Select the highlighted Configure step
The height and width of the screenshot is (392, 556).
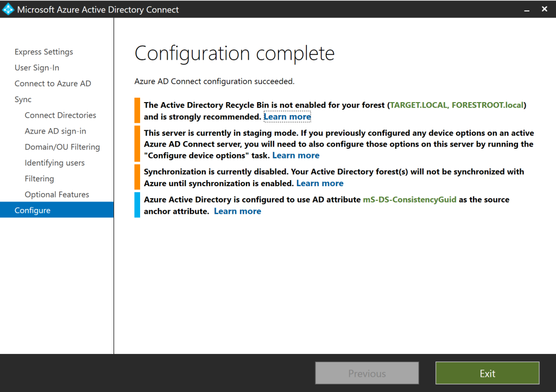(x=56, y=210)
